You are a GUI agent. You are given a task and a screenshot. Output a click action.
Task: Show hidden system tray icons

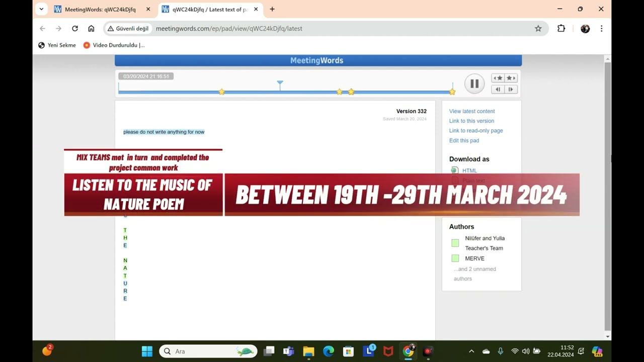pyautogui.click(x=471, y=351)
